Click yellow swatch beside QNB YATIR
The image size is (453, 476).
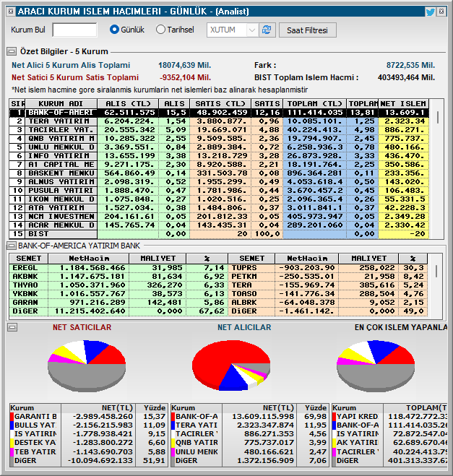pos(173,443)
